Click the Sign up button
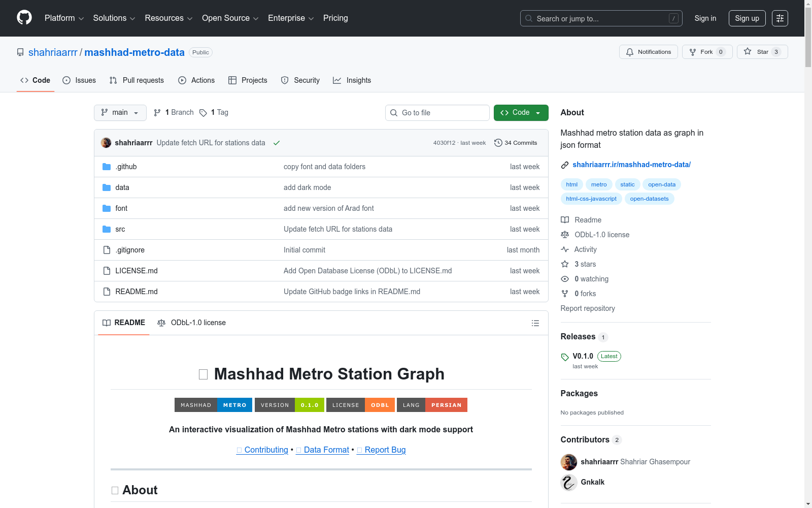 [747, 18]
